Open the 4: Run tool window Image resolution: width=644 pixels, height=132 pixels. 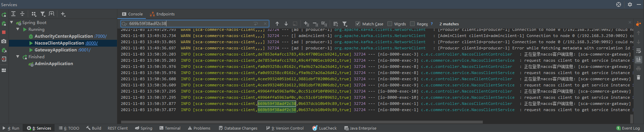coord(11,128)
